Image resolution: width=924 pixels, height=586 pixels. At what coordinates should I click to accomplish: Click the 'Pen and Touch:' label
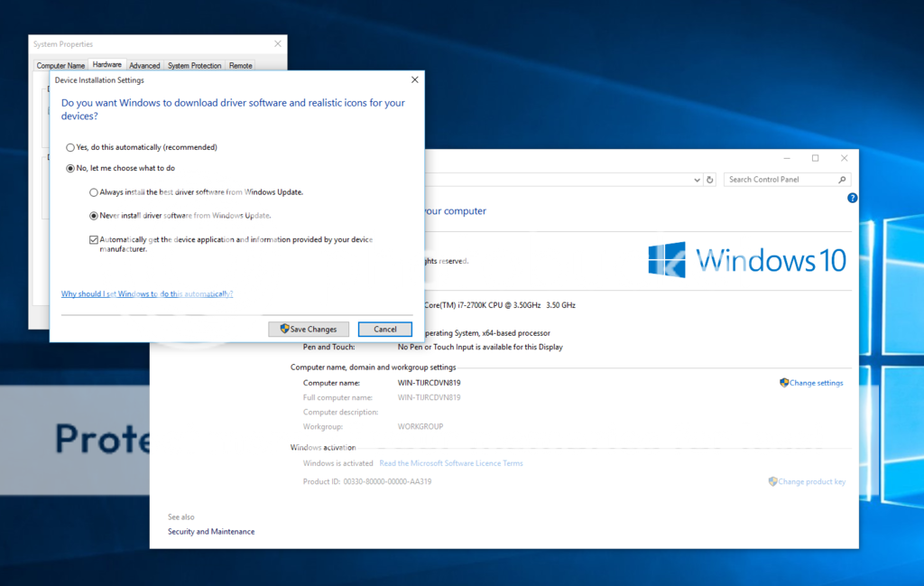click(328, 348)
